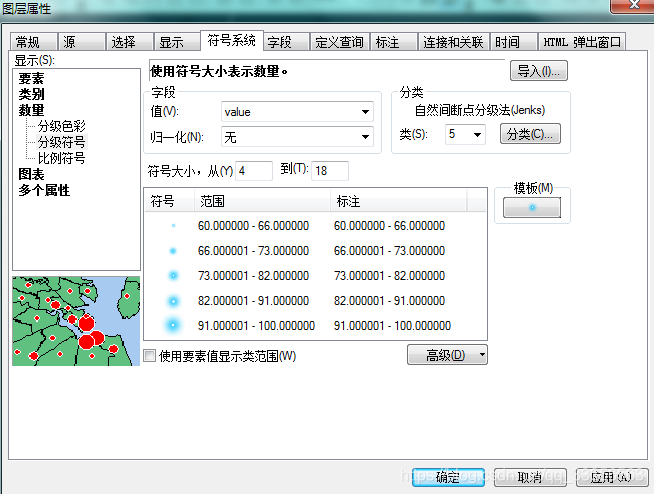Choose 分级色彩 under 数量
The height and width of the screenshot is (494, 654).
coord(61,126)
